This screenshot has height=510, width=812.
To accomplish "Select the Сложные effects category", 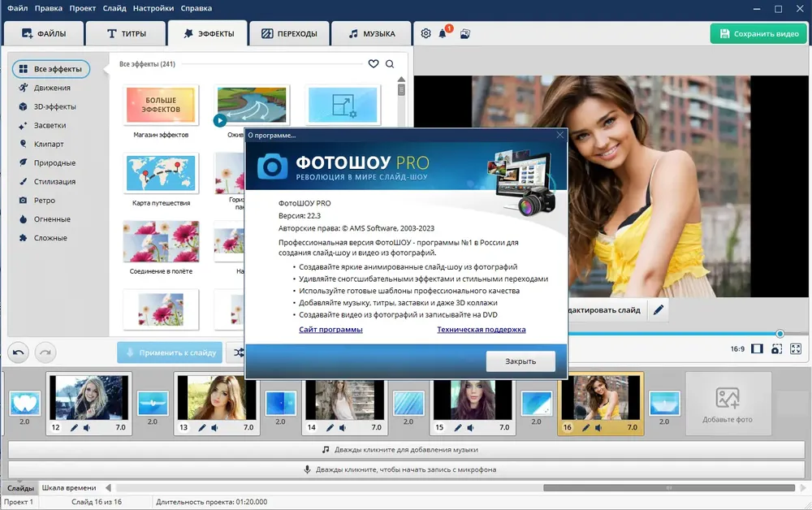I will click(50, 238).
